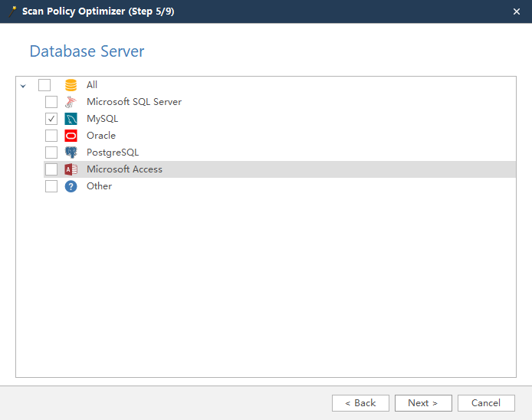Viewport: 532px width, 420px height.
Task: Select the 'Other' row label
Action: tap(99, 186)
